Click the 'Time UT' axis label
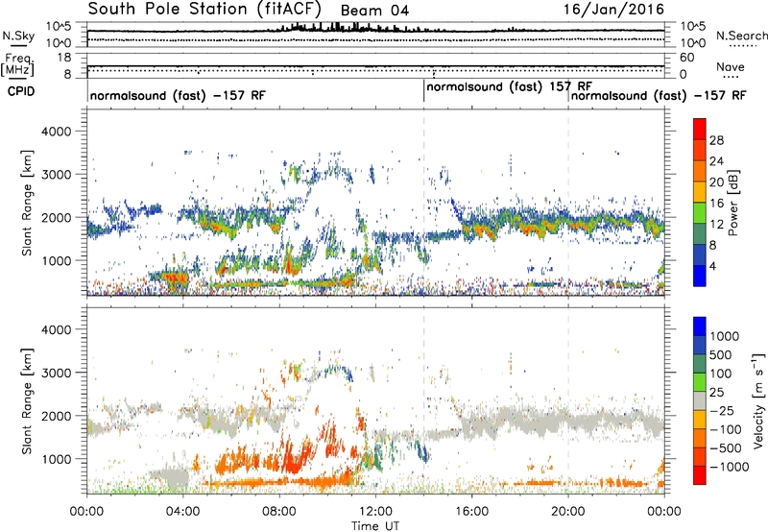Screen dimensions: 768x532 375,525
